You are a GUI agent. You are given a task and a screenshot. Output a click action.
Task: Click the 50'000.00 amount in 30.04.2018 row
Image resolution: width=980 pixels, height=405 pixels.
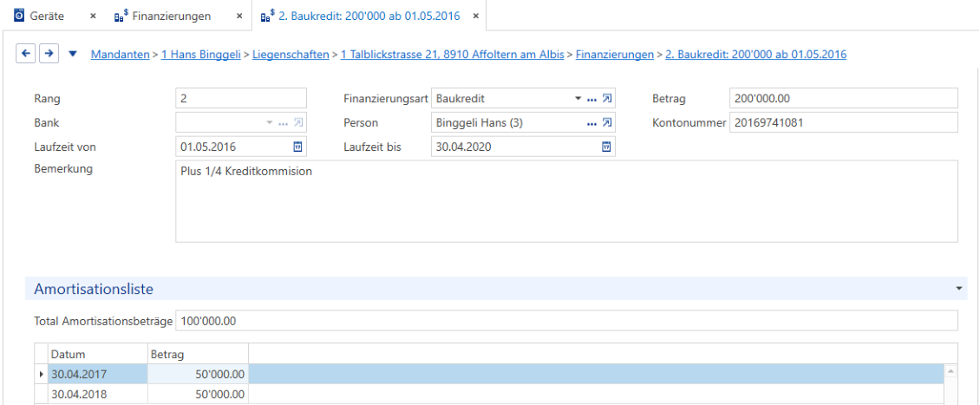click(198, 395)
